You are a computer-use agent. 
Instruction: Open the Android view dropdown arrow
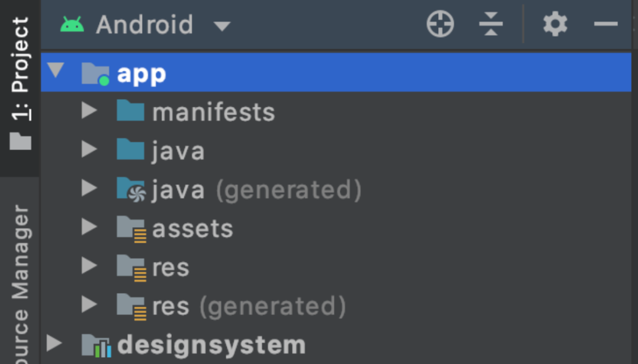(x=222, y=26)
